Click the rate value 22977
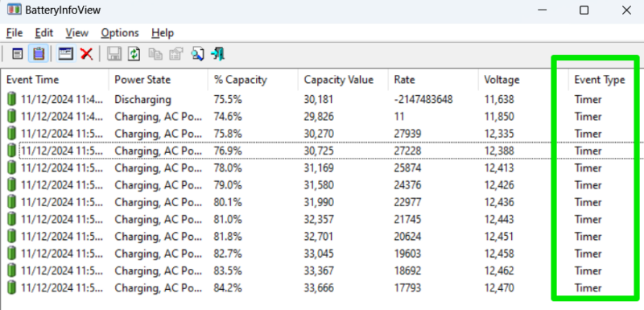 [407, 202]
